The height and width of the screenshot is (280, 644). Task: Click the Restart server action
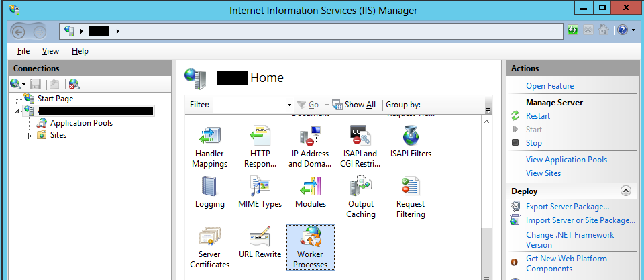(538, 116)
